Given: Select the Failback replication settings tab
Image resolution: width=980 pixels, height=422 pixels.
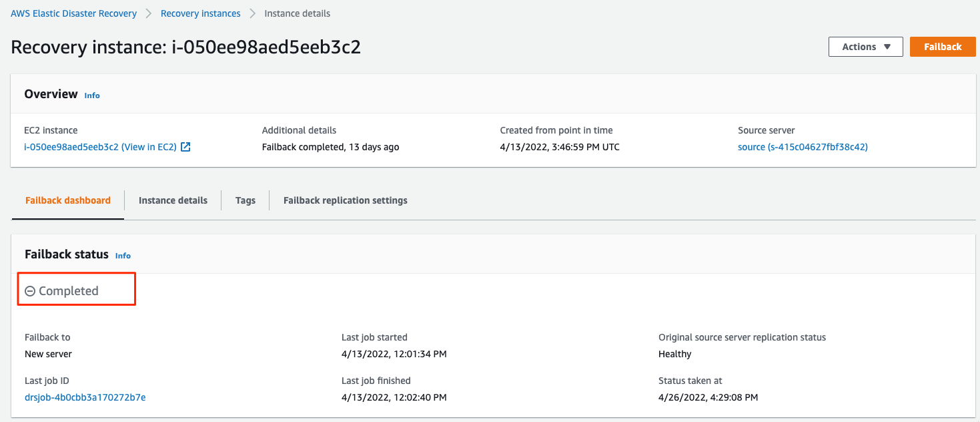Looking at the screenshot, I should (345, 200).
